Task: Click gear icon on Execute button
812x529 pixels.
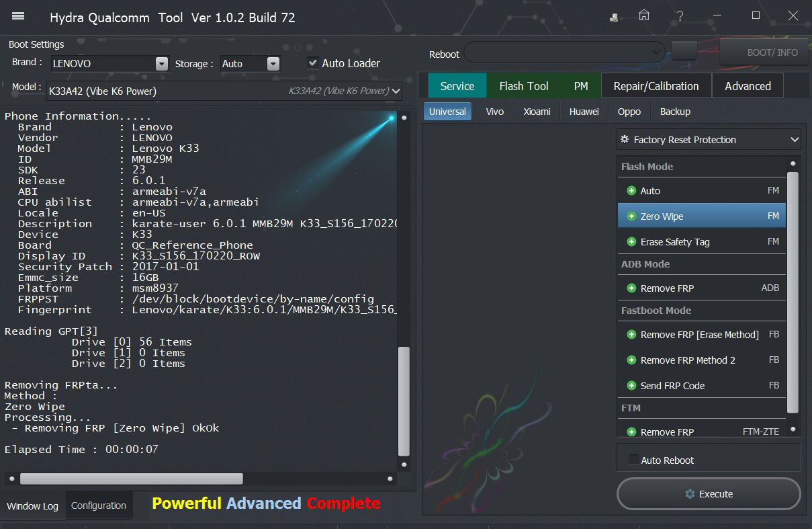Action: click(x=690, y=494)
